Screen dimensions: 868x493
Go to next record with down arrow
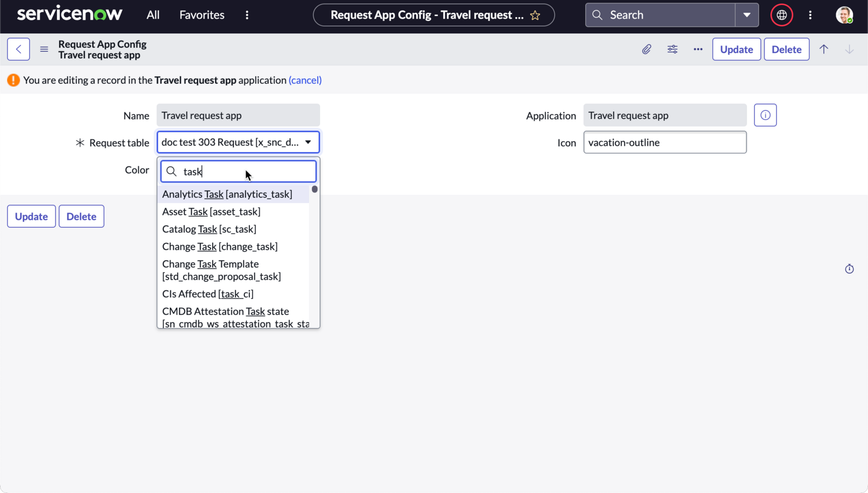pos(849,49)
